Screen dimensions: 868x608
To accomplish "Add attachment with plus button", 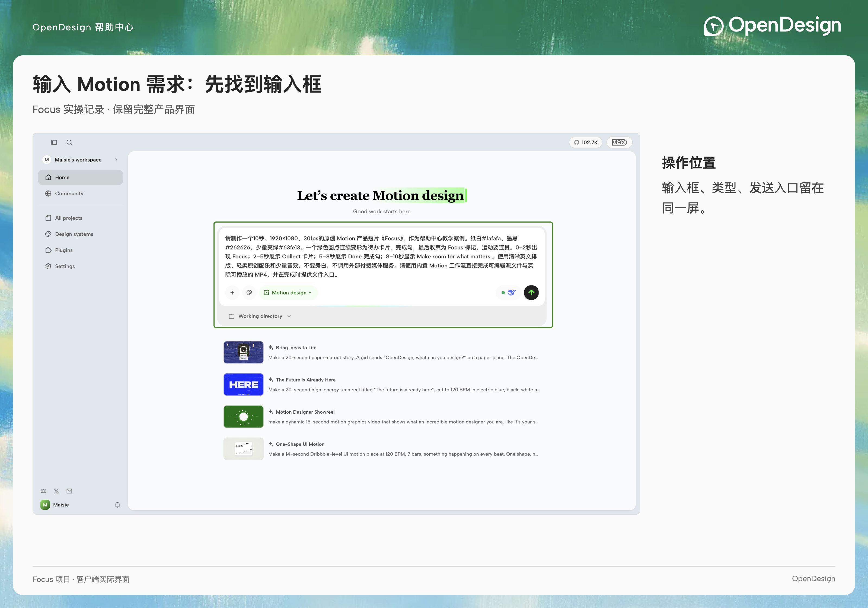I will point(232,292).
